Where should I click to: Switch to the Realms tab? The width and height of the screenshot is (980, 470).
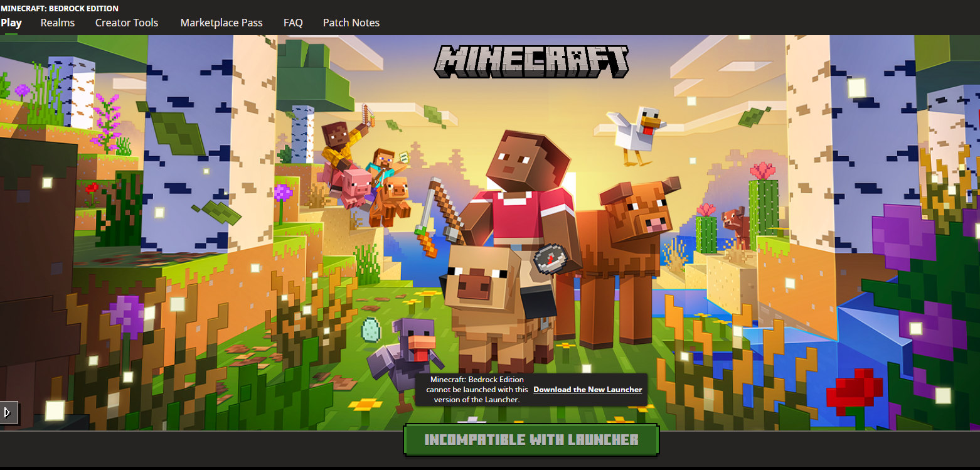point(58,23)
